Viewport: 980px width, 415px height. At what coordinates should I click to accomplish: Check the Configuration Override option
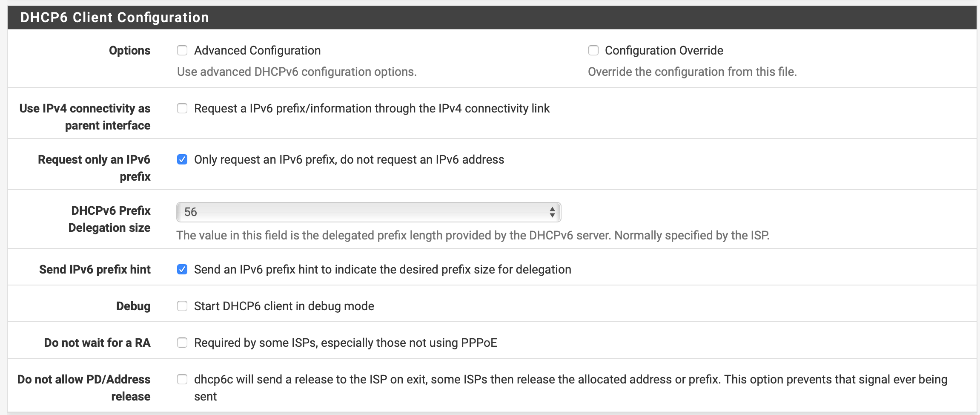click(x=593, y=51)
